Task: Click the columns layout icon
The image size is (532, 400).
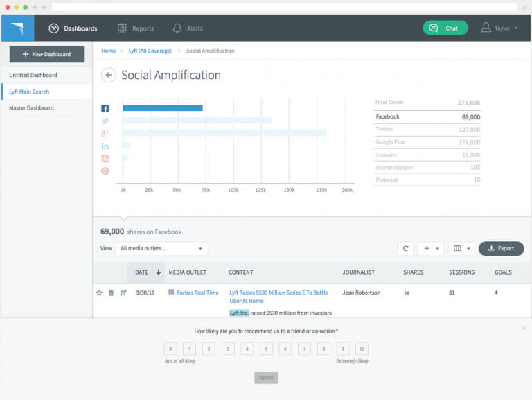Action: [457, 249]
